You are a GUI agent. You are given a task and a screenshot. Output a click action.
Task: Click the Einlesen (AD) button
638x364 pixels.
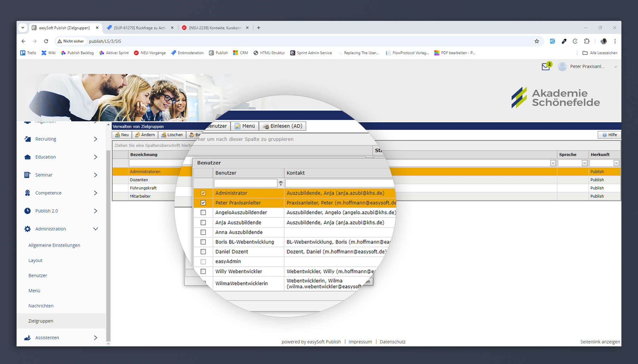click(283, 126)
